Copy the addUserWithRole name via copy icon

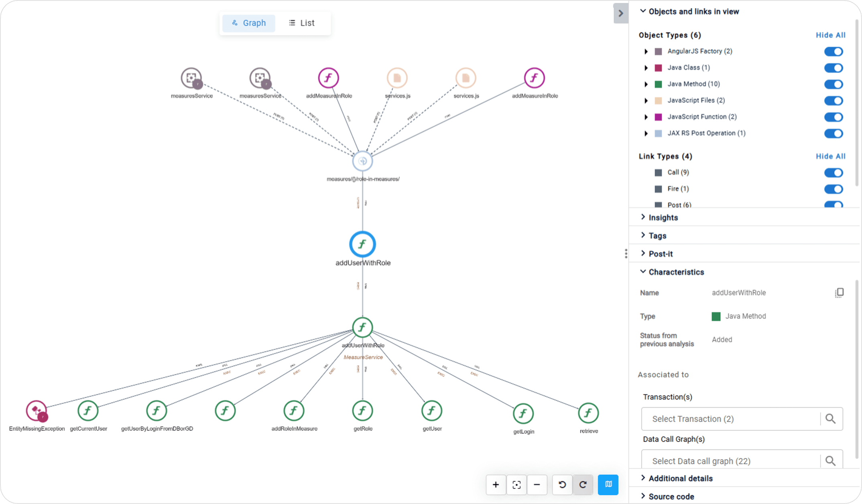click(839, 293)
